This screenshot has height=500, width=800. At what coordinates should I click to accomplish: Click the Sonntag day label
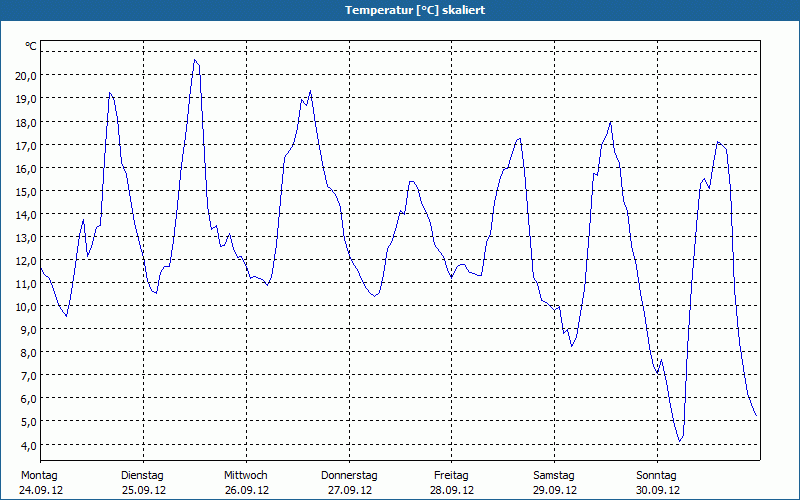(657, 476)
